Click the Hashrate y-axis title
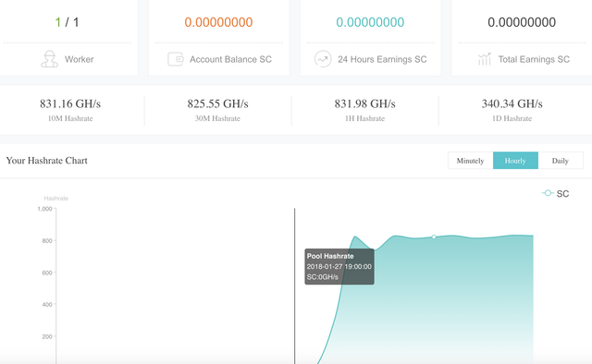Image resolution: width=592 pixels, height=364 pixels. click(x=55, y=199)
